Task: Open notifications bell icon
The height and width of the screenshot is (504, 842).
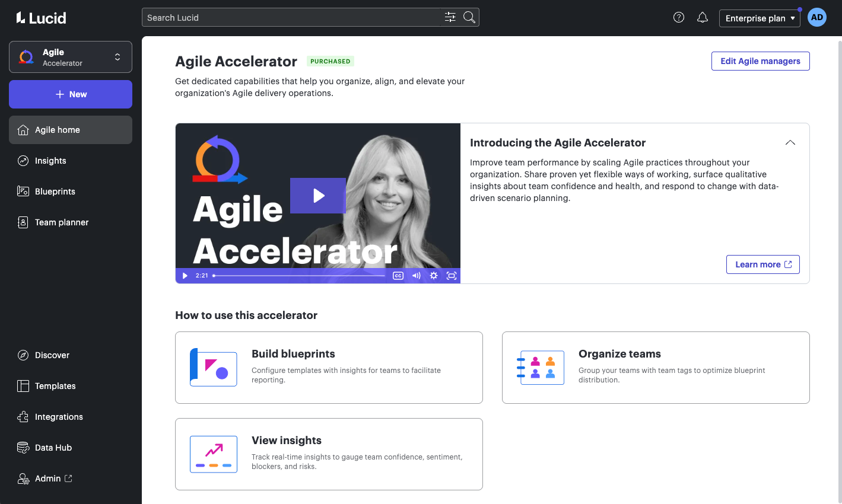Action: point(703,18)
